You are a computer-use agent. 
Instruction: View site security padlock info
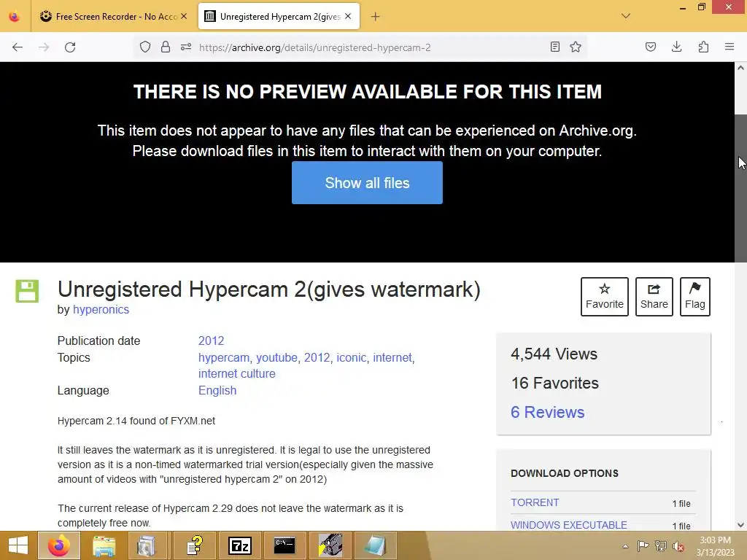(x=166, y=47)
